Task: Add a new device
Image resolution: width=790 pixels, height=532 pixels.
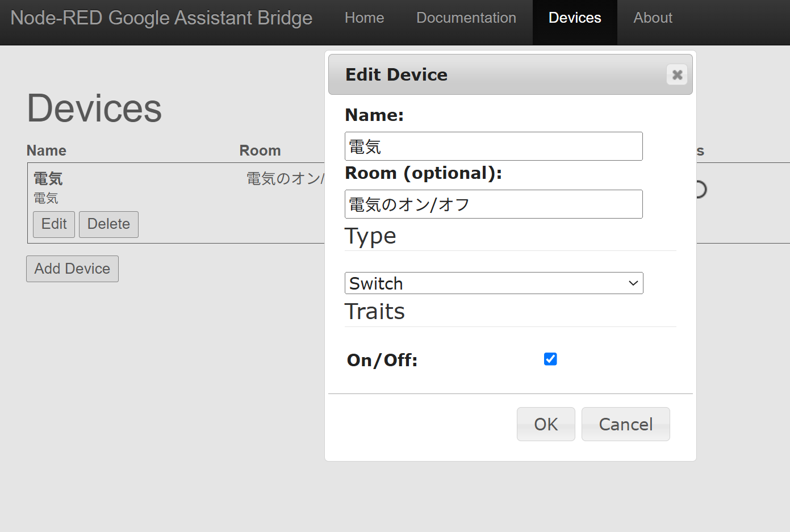Action: [72, 269]
